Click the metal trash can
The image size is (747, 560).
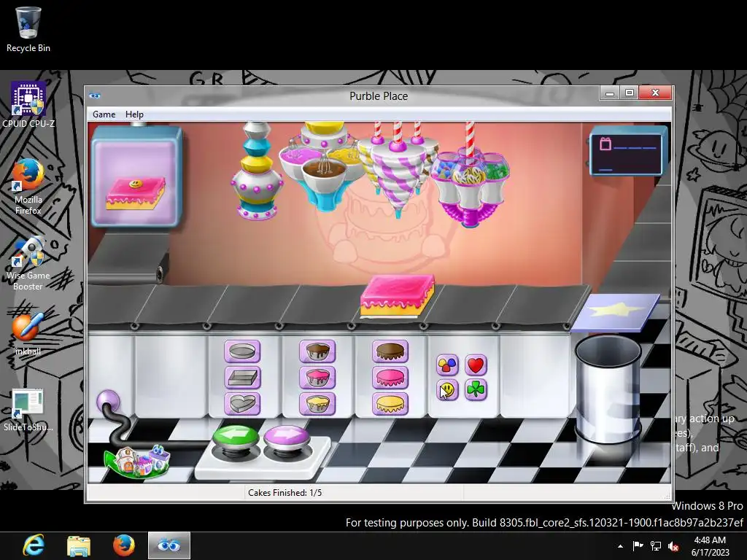tap(608, 389)
